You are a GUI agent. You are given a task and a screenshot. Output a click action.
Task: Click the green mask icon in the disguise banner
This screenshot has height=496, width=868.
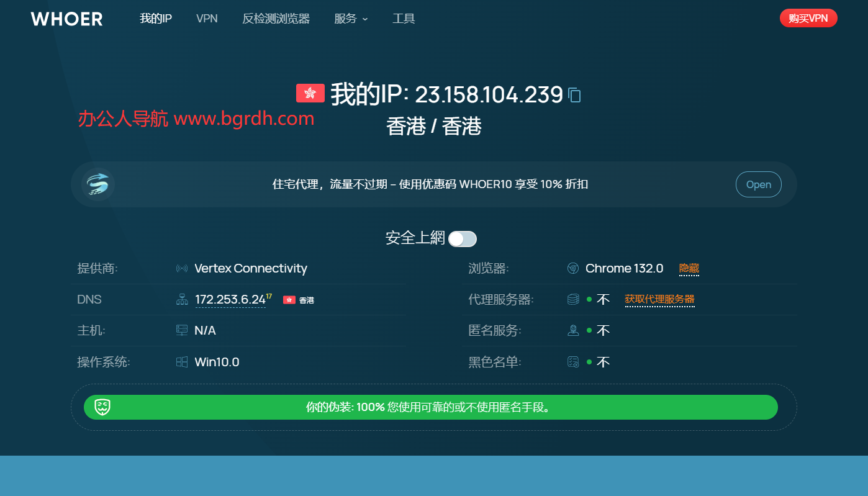(101, 407)
